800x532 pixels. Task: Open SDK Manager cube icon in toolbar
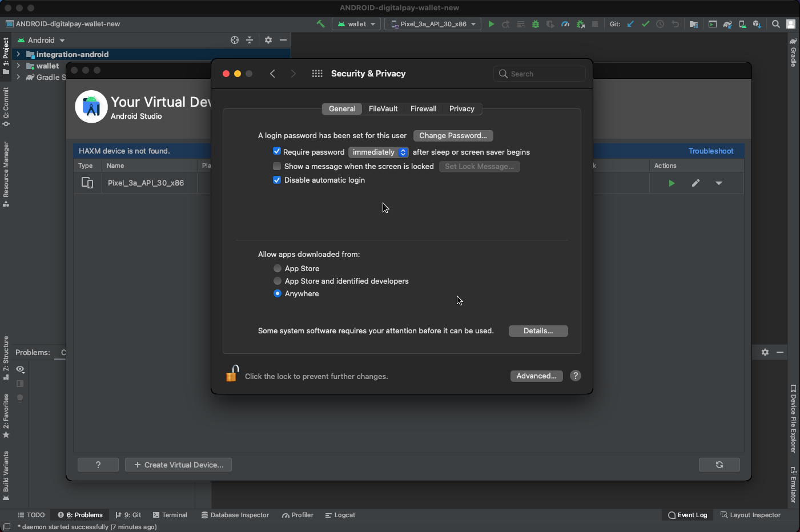(757, 24)
